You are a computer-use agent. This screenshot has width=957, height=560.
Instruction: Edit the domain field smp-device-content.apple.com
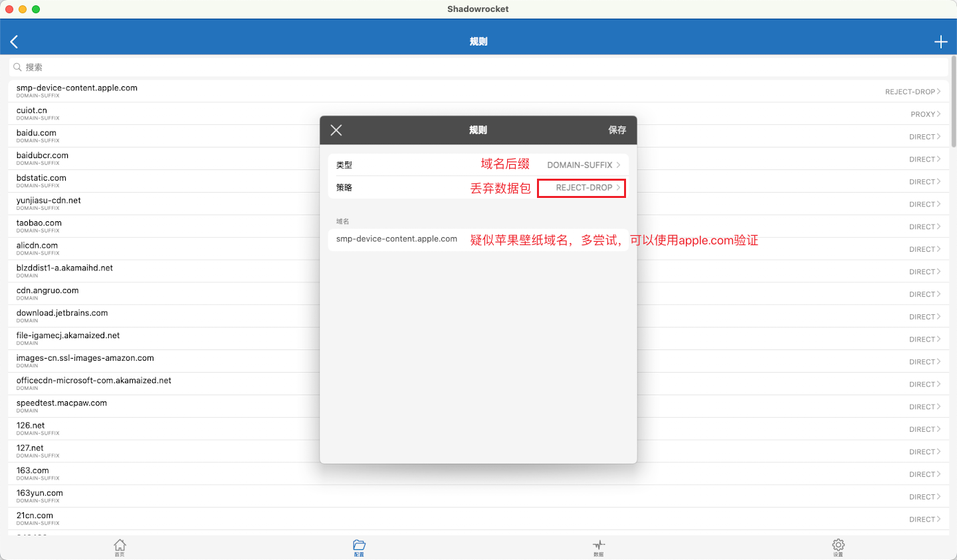(478, 239)
